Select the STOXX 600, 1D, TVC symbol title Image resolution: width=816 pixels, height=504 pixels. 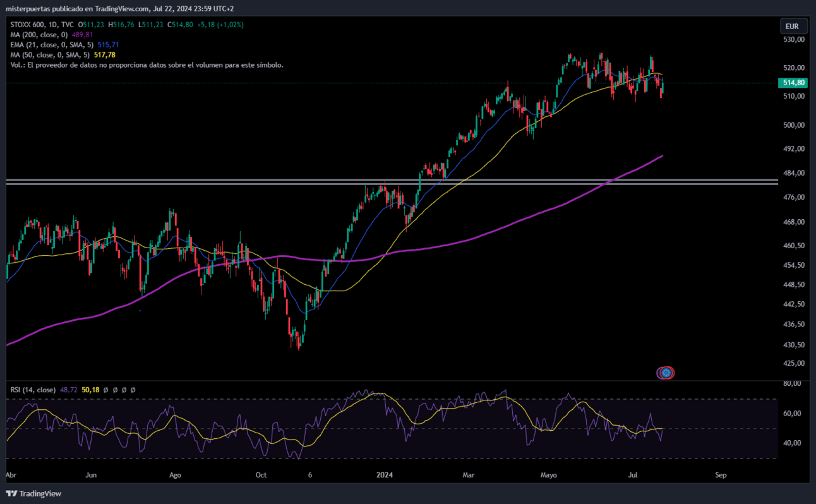42,25
